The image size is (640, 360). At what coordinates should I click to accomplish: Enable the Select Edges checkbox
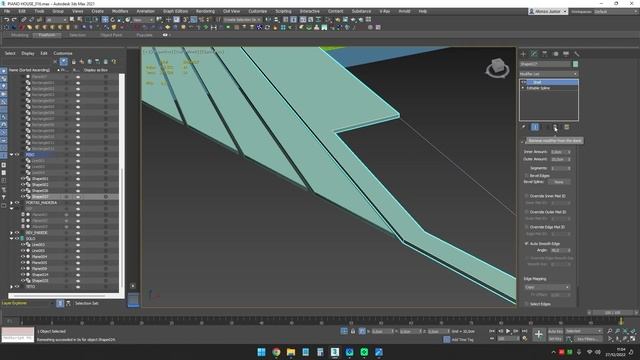[527, 304]
